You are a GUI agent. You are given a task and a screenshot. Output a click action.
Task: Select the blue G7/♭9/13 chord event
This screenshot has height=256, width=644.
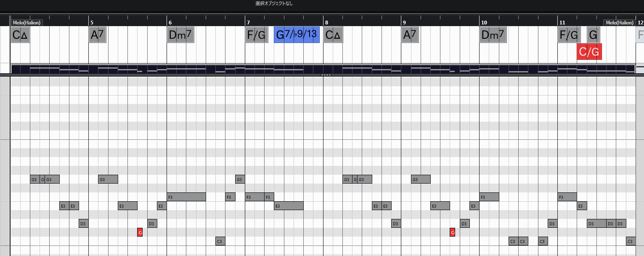[297, 35]
